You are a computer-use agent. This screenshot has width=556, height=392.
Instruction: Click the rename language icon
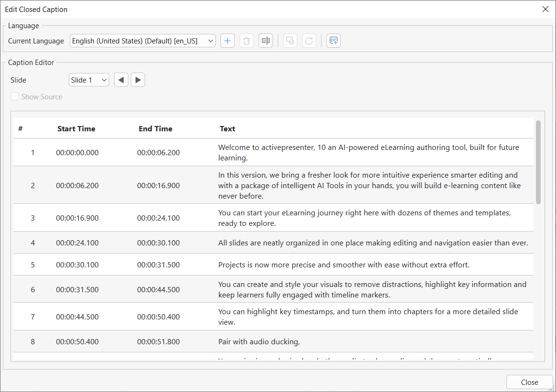coord(266,41)
